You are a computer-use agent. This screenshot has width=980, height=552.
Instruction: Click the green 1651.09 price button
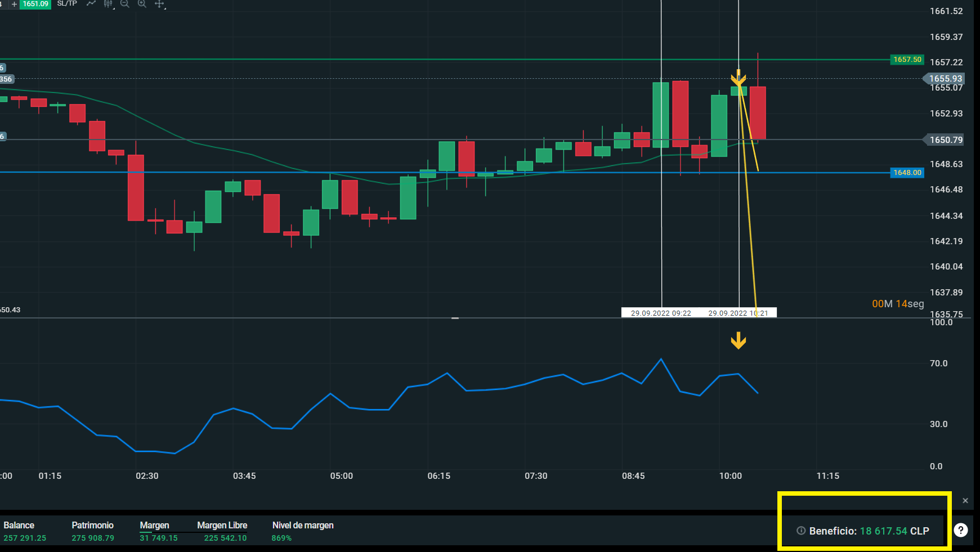pos(35,4)
